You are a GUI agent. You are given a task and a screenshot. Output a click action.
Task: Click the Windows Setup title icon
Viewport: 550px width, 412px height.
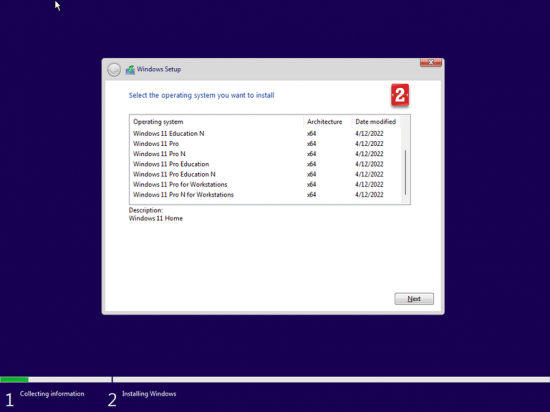tap(130, 69)
